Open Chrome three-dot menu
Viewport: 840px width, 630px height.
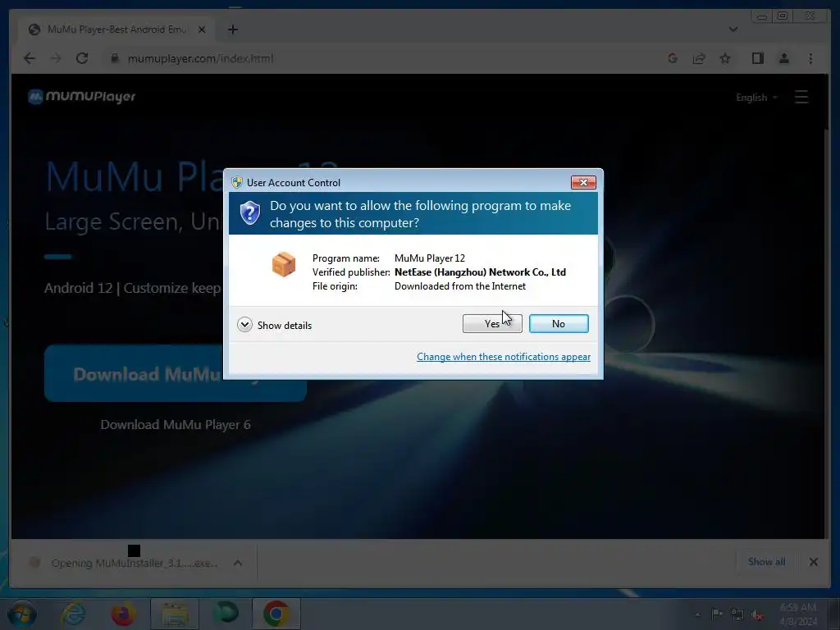click(x=810, y=58)
